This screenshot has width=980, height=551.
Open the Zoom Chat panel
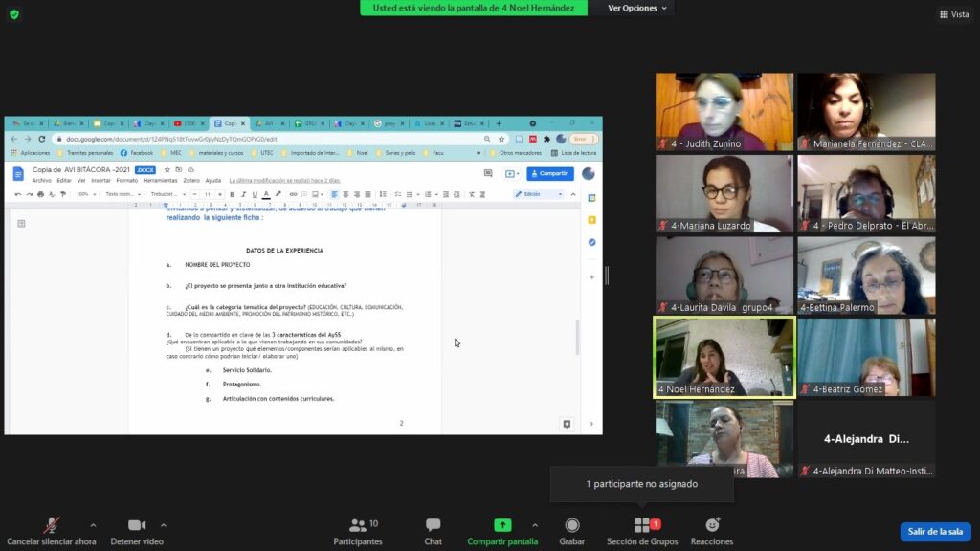click(x=433, y=531)
